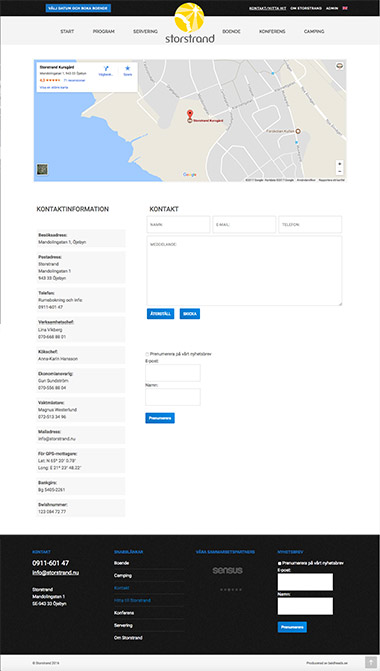The width and height of the screenshot is (380, 671).
Task: Click the back-to-top arrow icon
Action: click(371, 662)
